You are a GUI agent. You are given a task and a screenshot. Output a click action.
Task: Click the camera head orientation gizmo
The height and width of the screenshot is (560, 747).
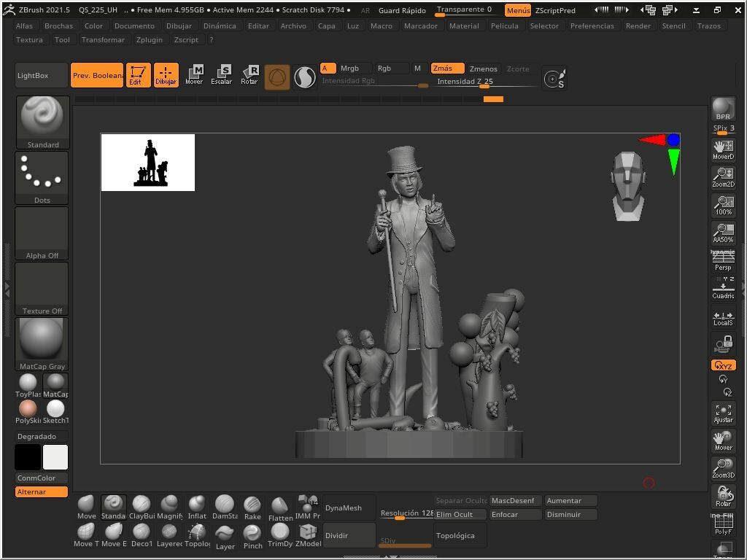click(x=628, y=186)
